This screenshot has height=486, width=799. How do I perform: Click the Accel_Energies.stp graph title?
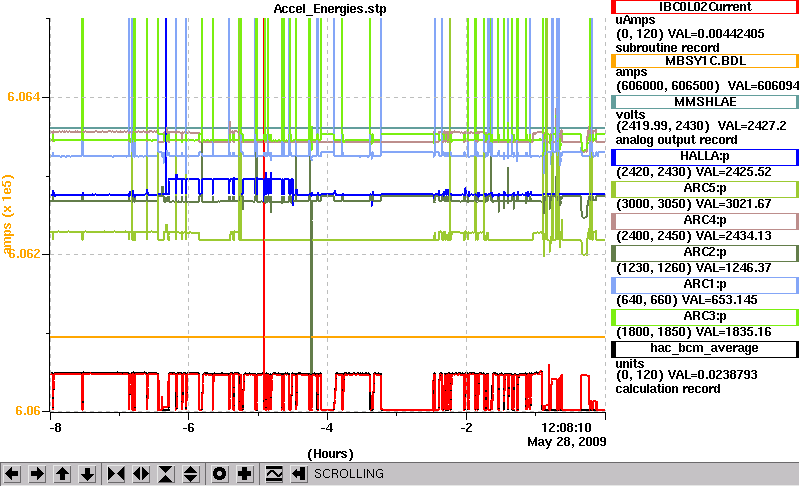(330, 9)
